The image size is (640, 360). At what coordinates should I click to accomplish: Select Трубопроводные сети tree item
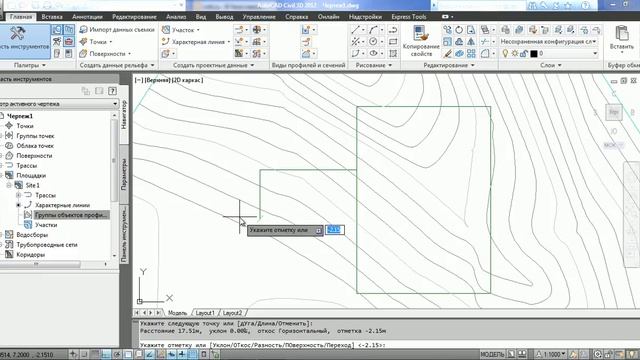47,244
